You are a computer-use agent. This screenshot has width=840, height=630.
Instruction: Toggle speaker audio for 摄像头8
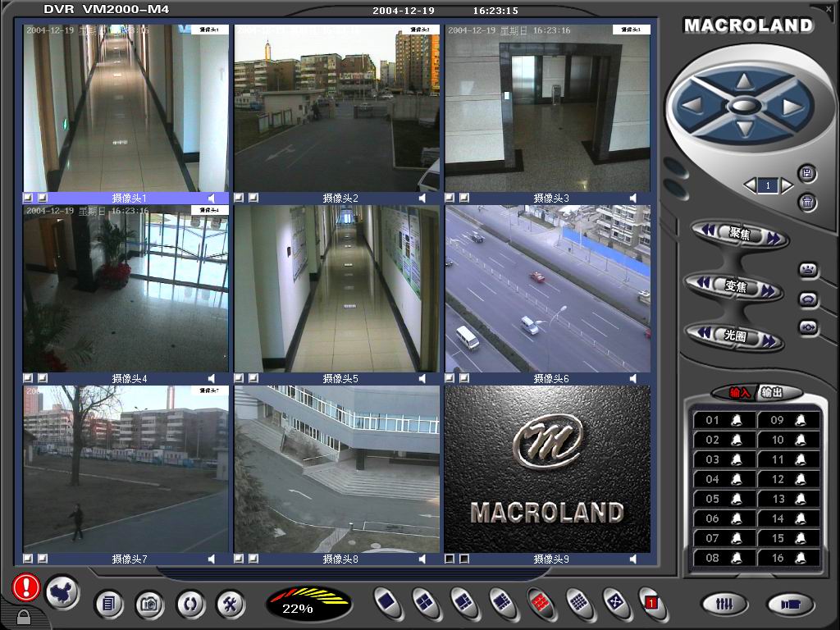click(x=422, y=559)
